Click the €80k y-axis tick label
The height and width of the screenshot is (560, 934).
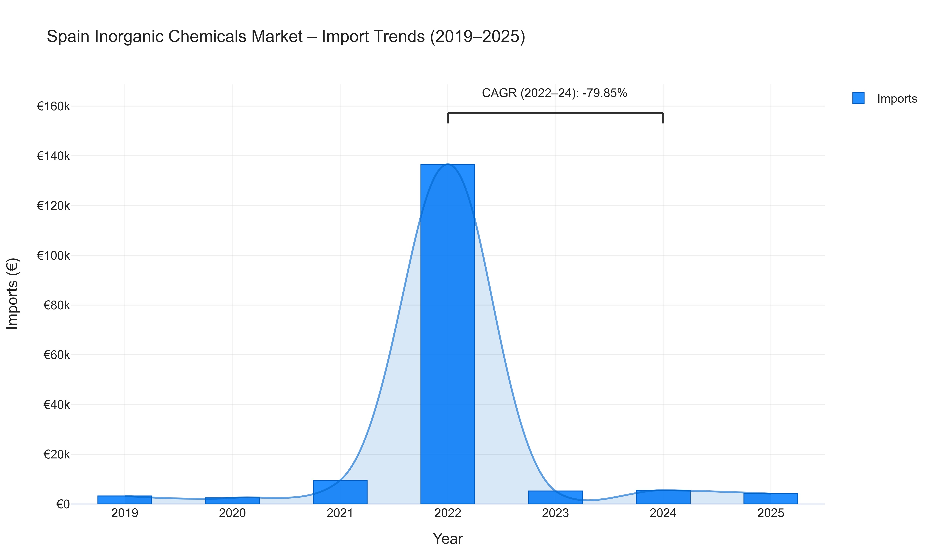coord(57,305)
